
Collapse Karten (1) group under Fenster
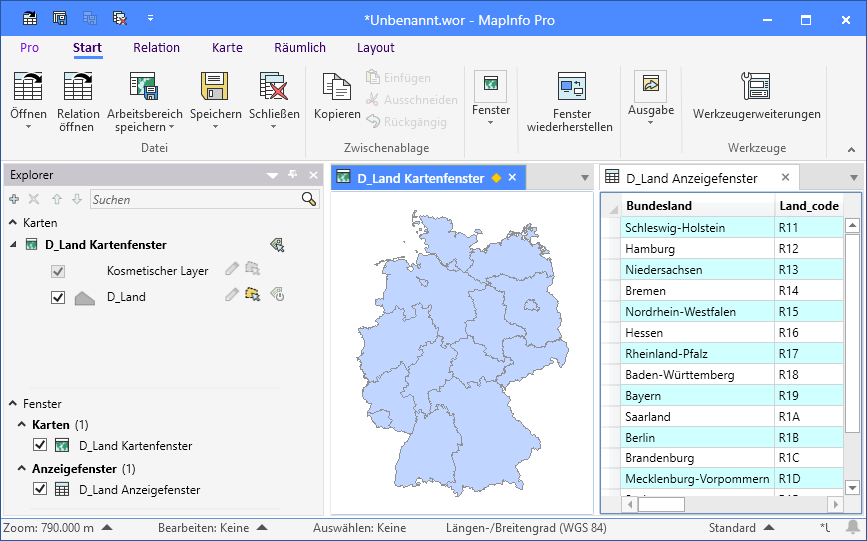coord(22,424)
